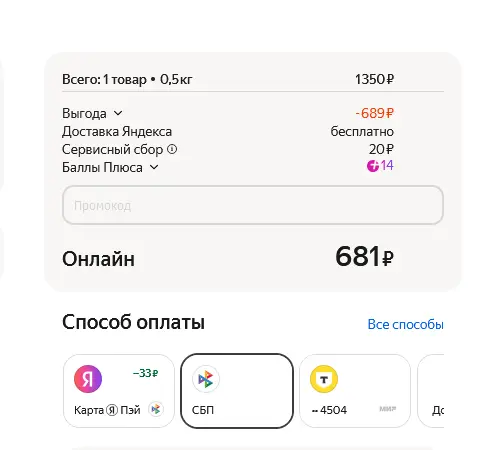Expand the Баллы Плюса chevron
486x450 pixels.
(x=154, y=167)
